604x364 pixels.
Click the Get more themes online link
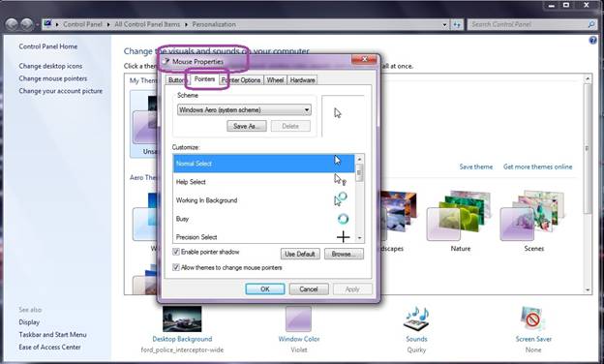(537, 167)
